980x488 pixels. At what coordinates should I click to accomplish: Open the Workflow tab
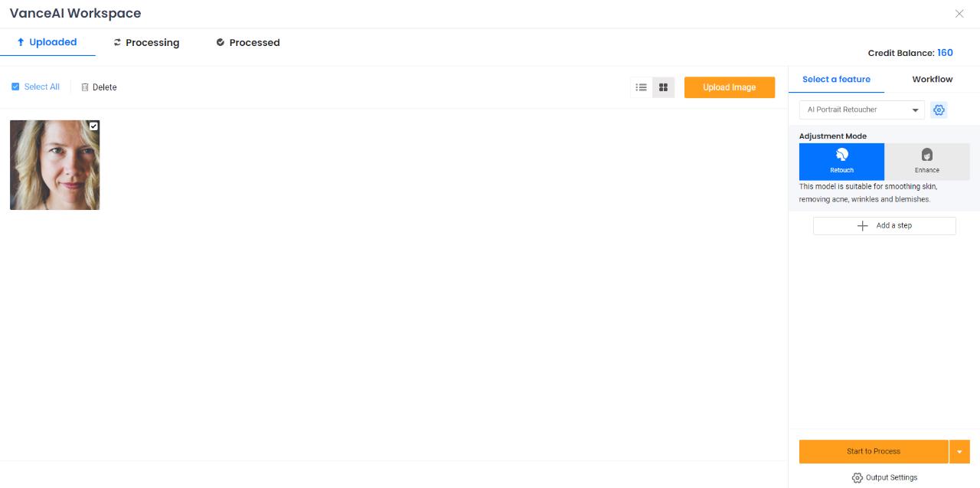(933, 79)
